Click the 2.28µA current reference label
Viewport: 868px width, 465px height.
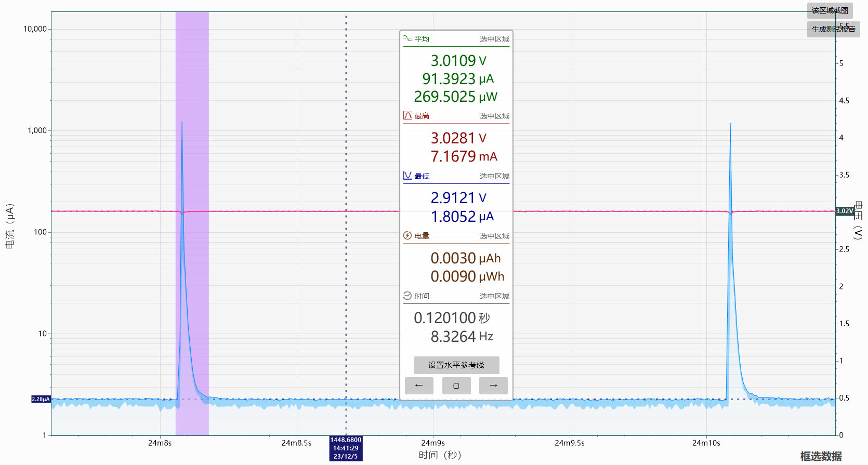pyautogui.click(x=41, y=399)
